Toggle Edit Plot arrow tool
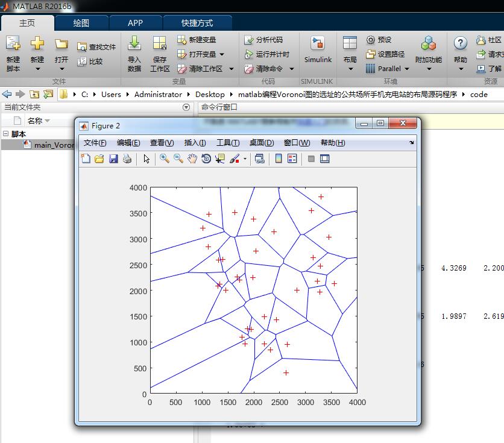The image size is (504, 443). pos(146,159)
